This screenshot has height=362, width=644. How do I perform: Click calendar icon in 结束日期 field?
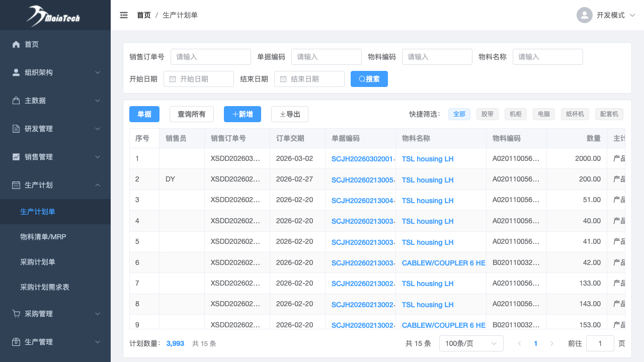(x=283, y=79)
